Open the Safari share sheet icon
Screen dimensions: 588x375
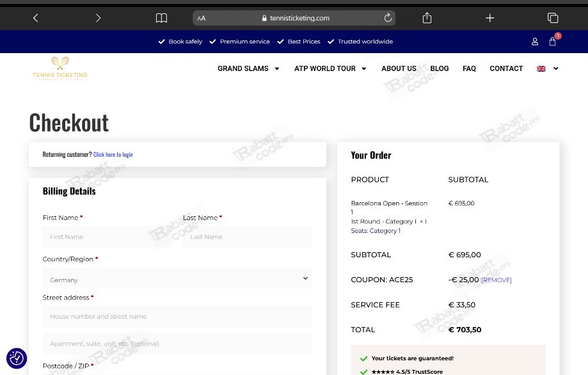tap(427, 18)
